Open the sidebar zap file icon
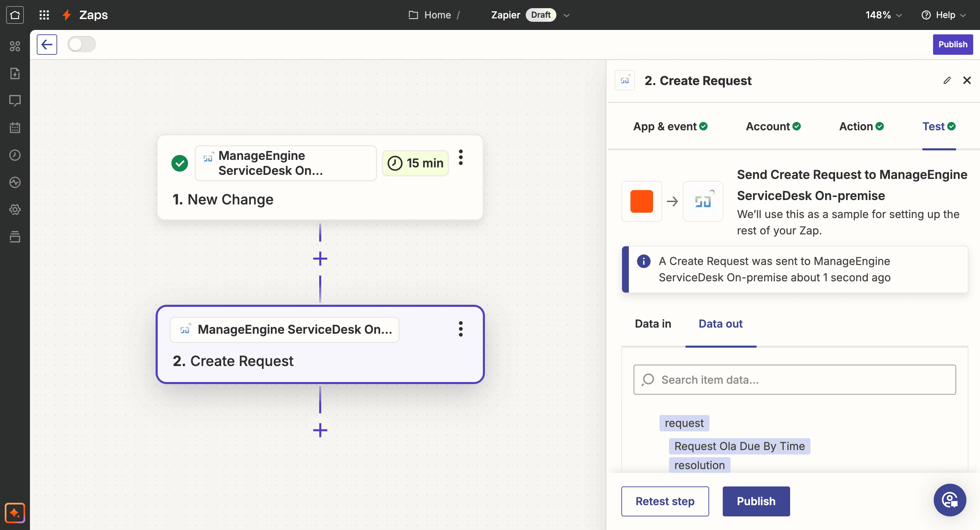Image resolution: width=980 pixels, height=530 pixels. (15, 73)
